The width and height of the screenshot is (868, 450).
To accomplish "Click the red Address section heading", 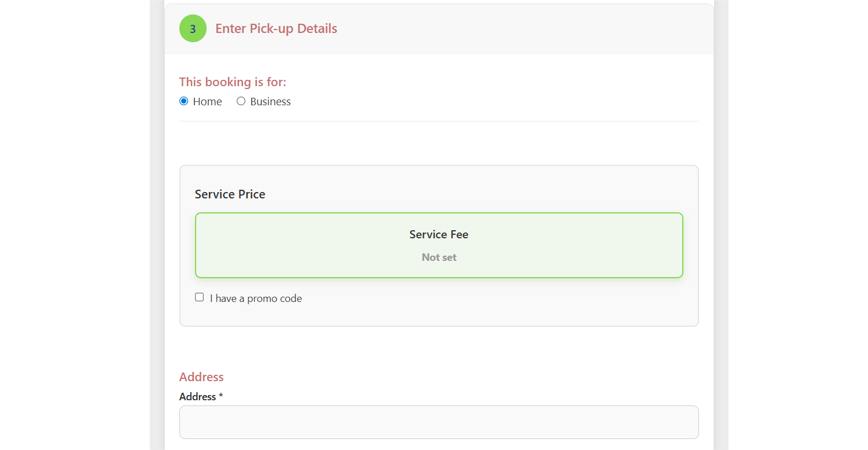I will point(201,377).
